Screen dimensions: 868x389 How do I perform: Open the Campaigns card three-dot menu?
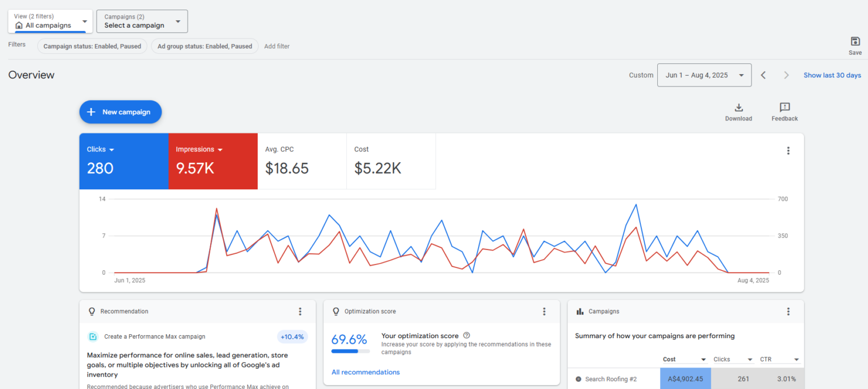[x=788, y=312]
